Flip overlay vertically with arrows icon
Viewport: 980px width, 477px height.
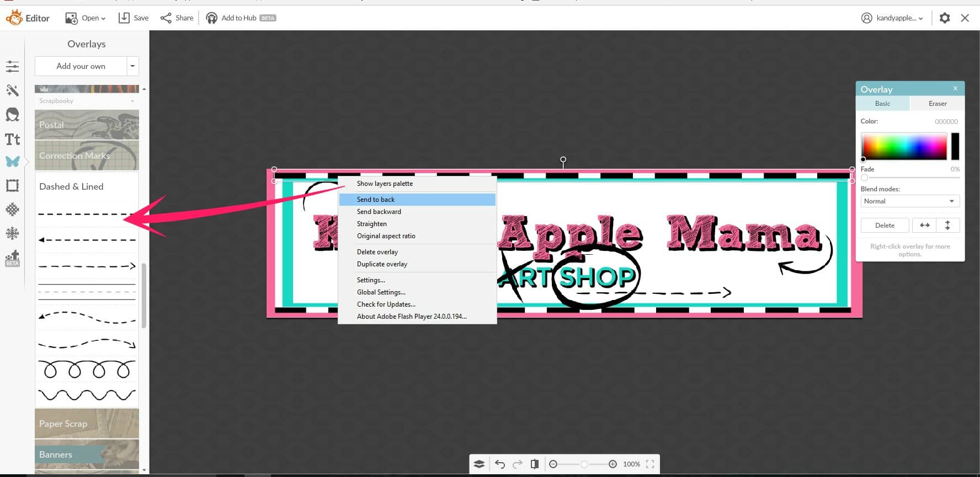[947, 225]
